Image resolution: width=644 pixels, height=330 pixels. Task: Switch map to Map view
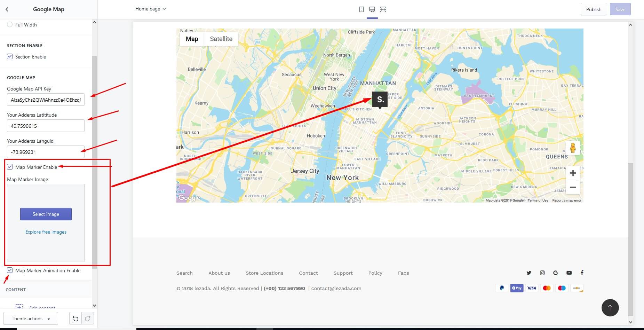click(x=192, y=39)
